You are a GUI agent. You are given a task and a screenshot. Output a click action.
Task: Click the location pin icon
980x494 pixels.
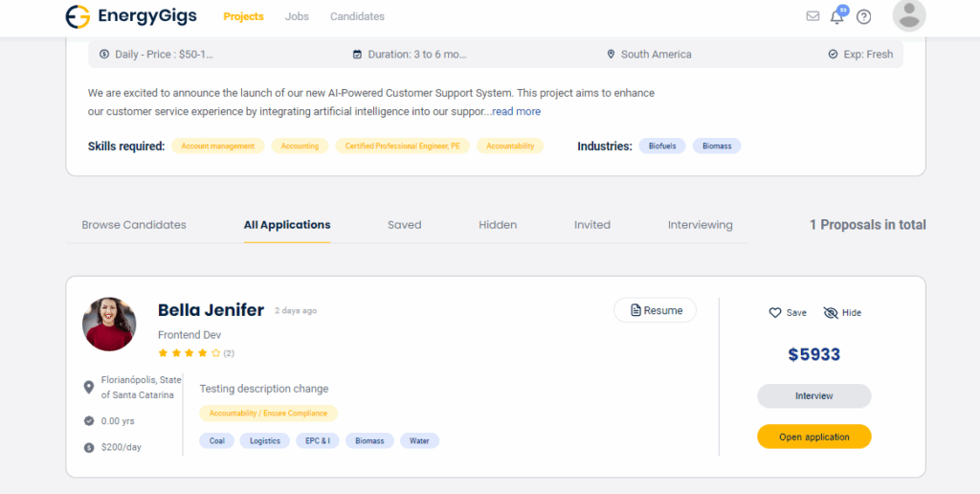[x=89, y=388]
